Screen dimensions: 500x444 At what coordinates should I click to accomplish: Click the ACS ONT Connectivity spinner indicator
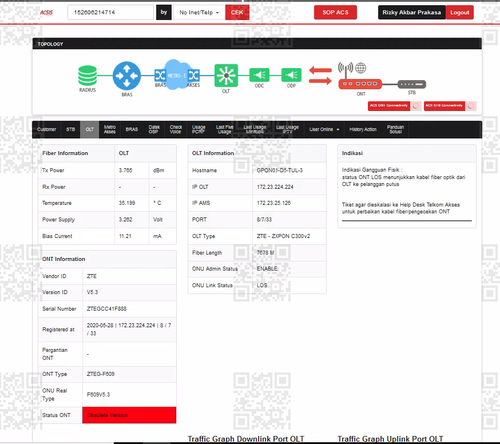coord(416,106)
